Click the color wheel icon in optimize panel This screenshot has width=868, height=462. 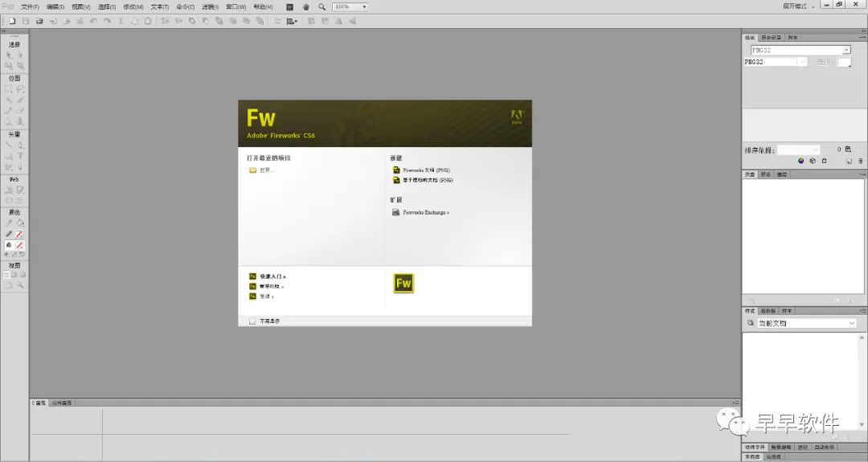coord(800,161)
